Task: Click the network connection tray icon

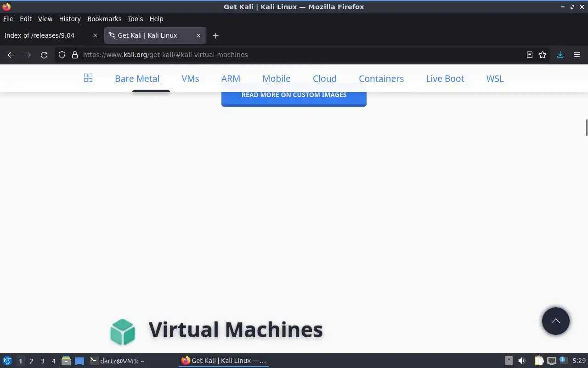Action: (551, 361)
